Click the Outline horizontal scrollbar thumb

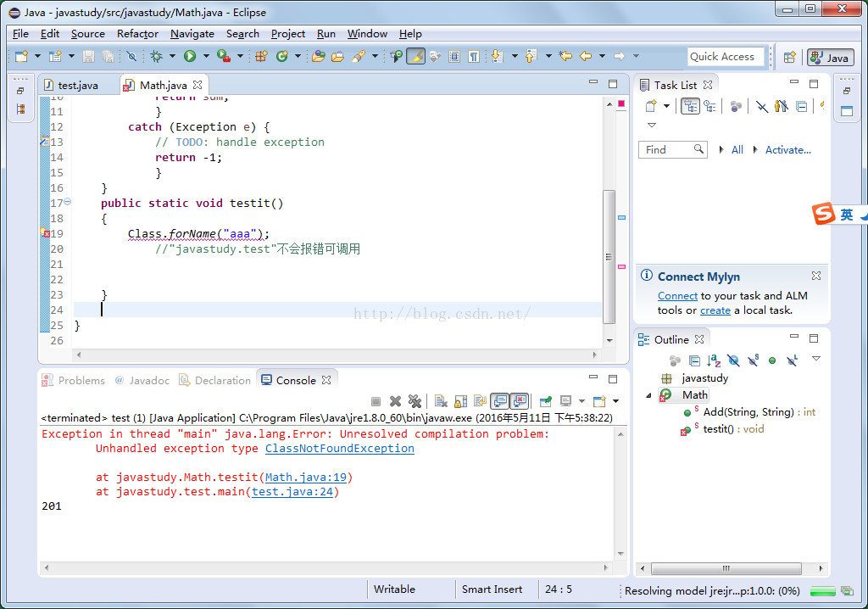726,568
